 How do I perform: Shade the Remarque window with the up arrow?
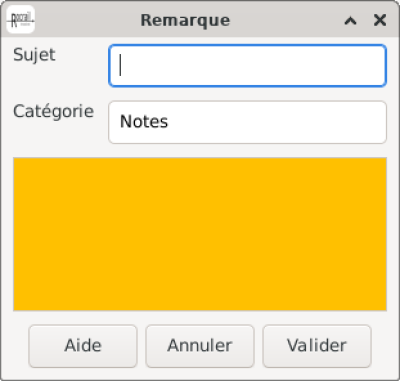point(350,21)
